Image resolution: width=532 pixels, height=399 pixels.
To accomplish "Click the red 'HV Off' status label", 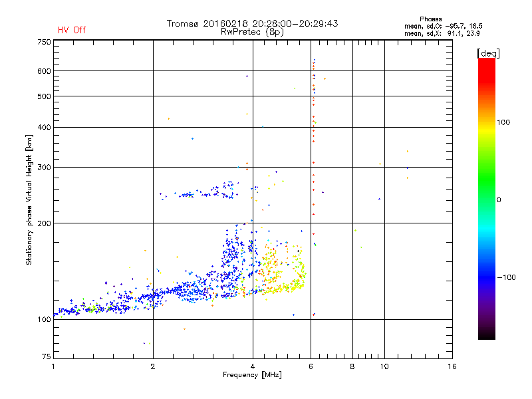I will (72, 30).
